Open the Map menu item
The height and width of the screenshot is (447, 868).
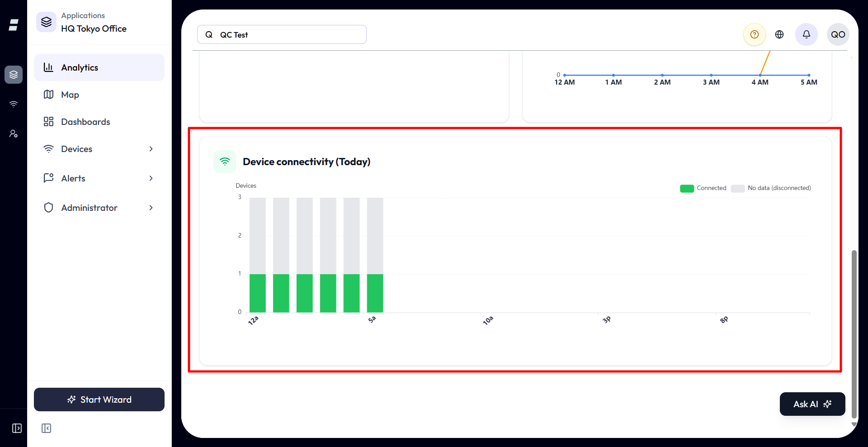click(x=99, y=95)
